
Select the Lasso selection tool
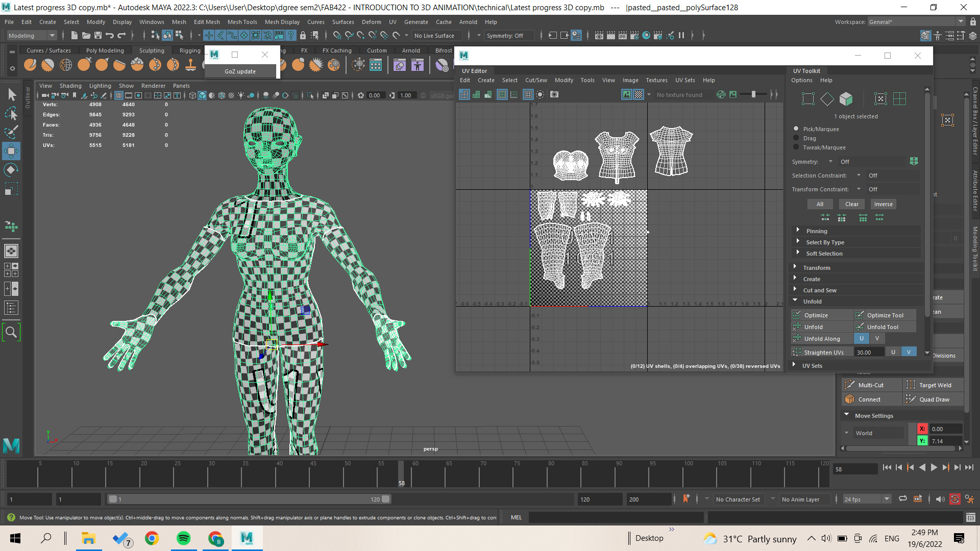click(11, 113)
